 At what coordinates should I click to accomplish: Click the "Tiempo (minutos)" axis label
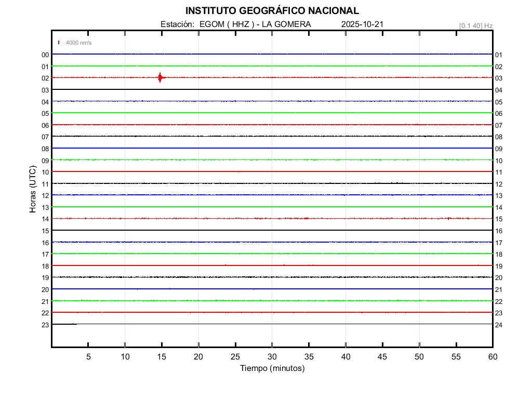click(272, 368)
